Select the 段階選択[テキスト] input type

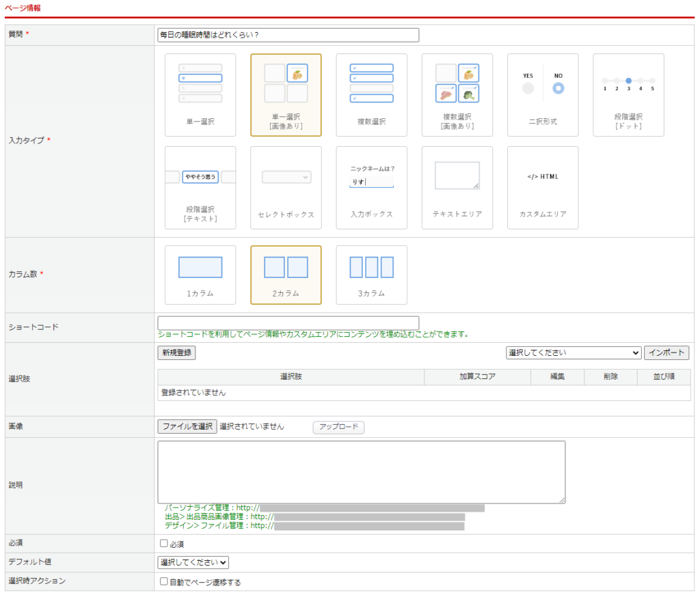(200, 187)
